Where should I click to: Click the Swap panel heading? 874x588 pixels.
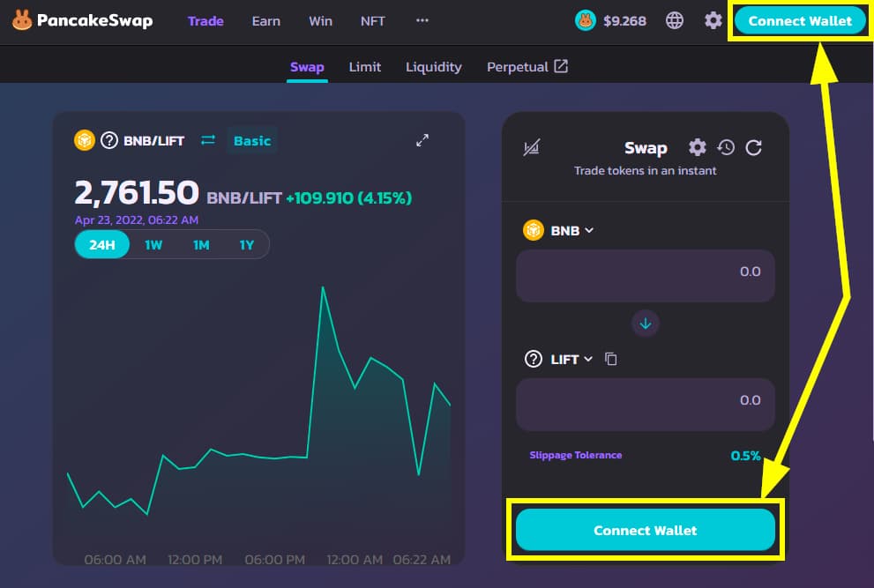(646, 148)
